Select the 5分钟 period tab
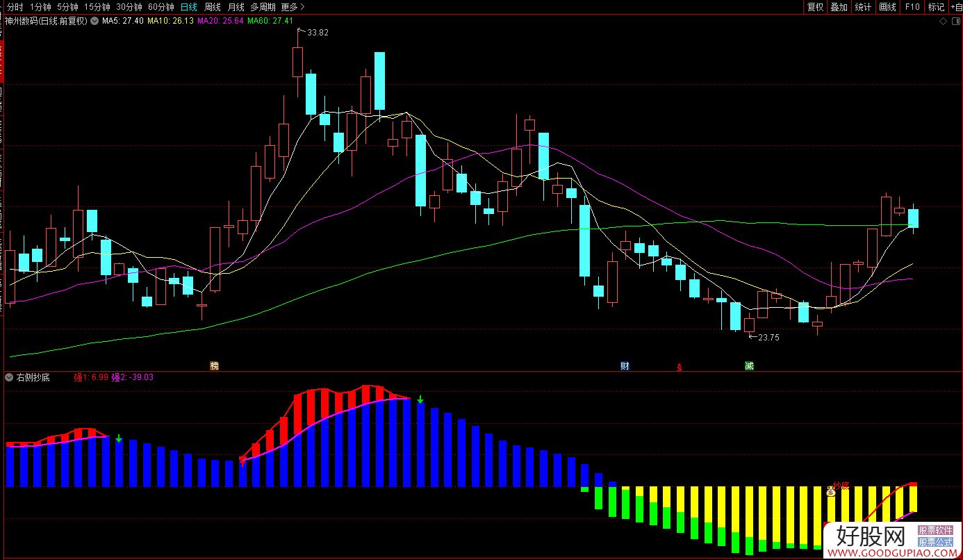 (x=67, y=7)
